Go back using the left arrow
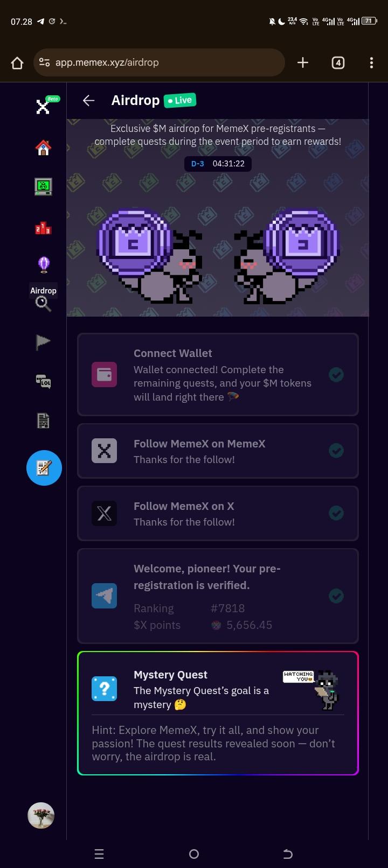Screen dimensions: 388x868 coord(88,101)
